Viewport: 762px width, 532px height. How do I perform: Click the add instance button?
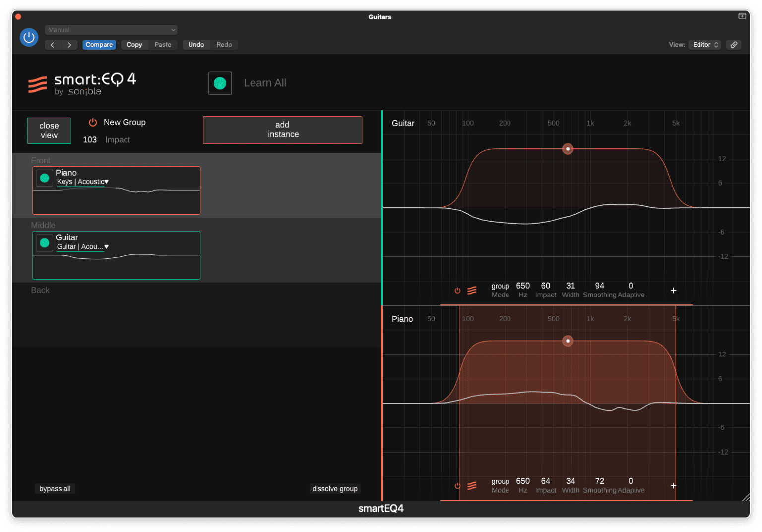282,130
